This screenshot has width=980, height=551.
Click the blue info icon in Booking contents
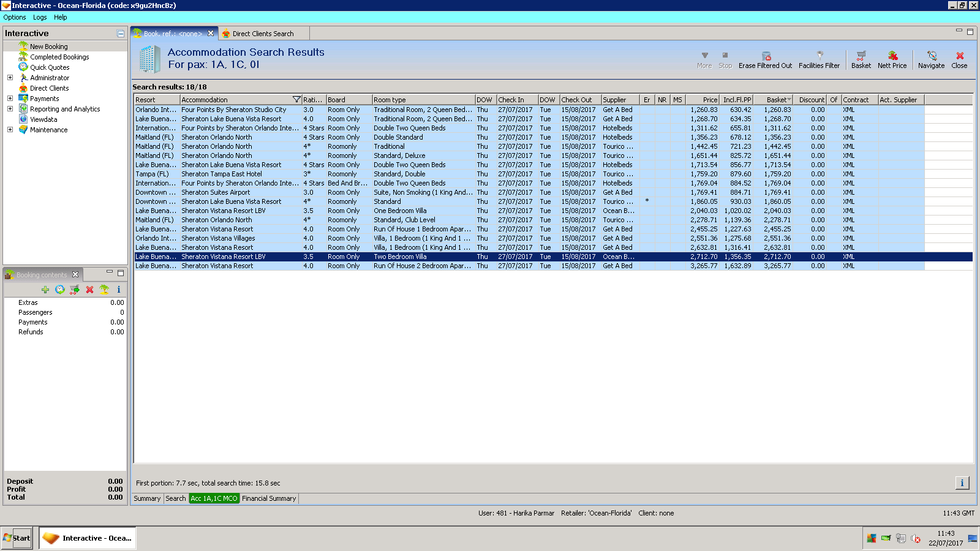119,290
